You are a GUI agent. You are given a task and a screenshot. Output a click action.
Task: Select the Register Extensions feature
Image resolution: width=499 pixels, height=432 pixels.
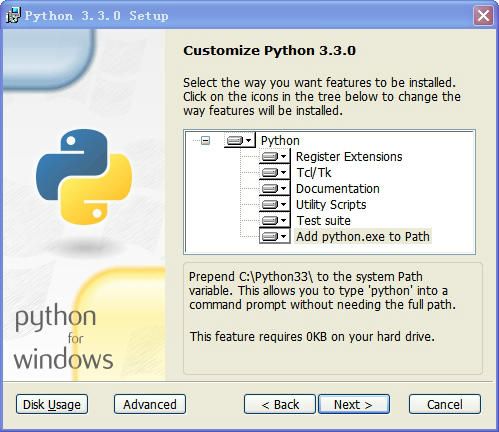pyautogui.click(x=349, y=157)
